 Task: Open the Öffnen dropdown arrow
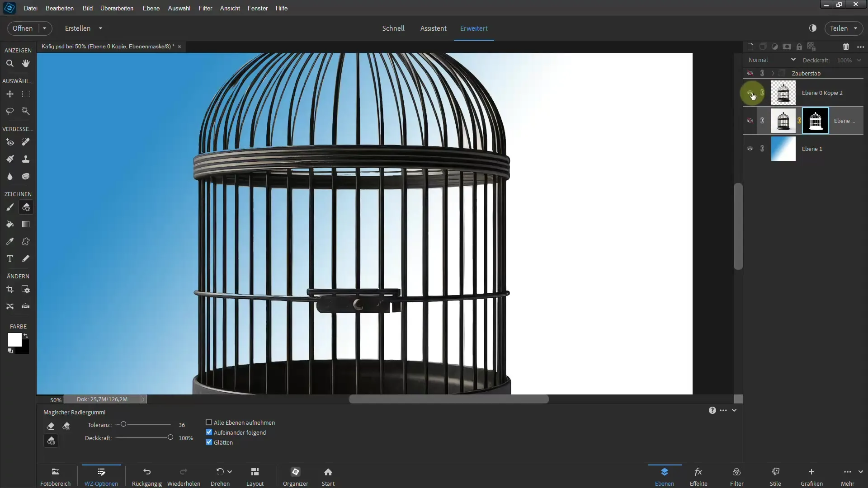click(x=45, y=28)
